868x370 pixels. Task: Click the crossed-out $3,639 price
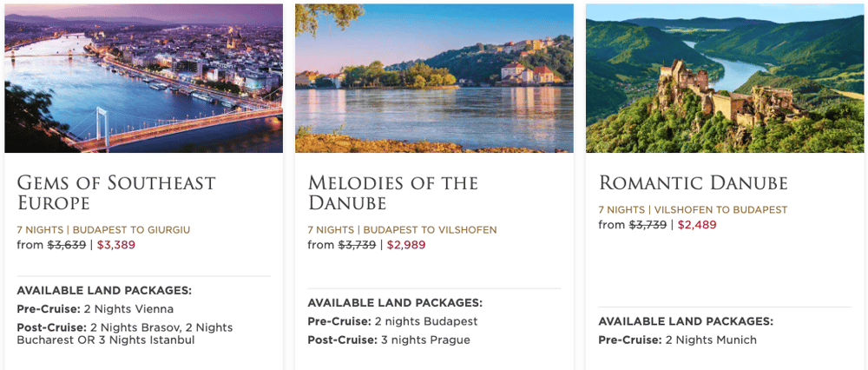(67, 245)
